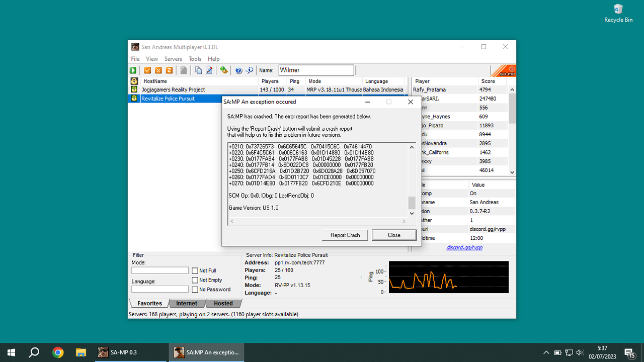Open the Windows Start menu
The image size is (644, 362).
coord(11,352)
